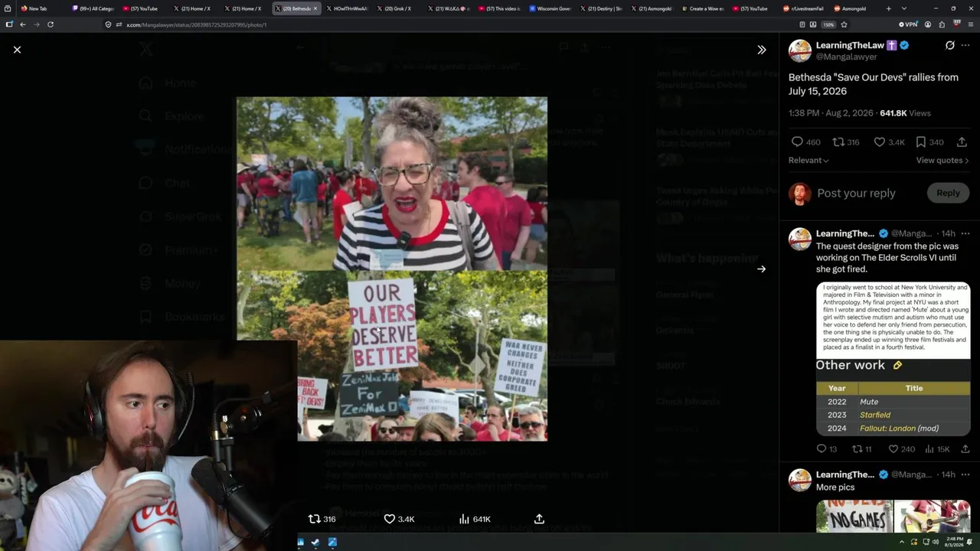Like the reply with 240 likes
Screen dimensions: 980x551
click(x=901, y=449)
